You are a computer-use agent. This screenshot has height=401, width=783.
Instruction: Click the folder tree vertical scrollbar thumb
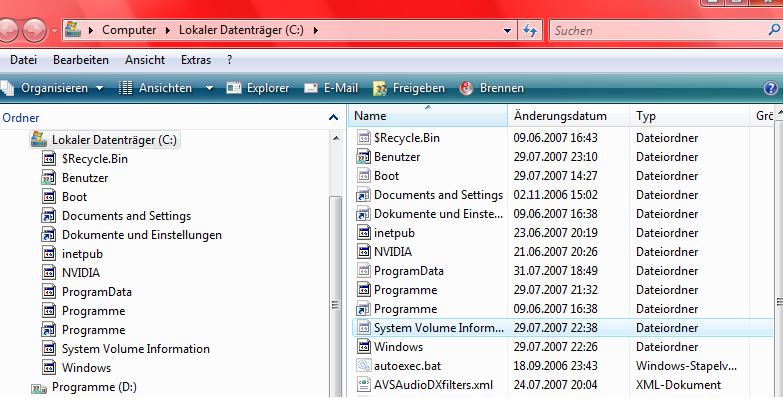(336, 298)
